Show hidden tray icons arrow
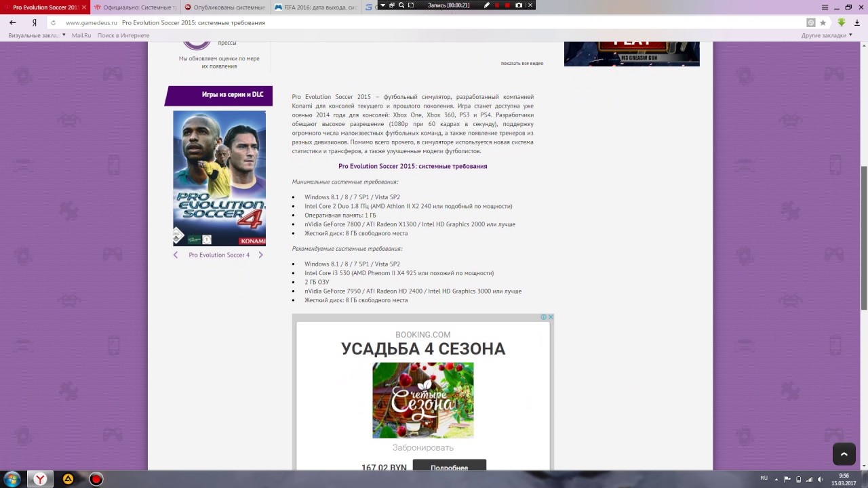The image size is (868, 488). click(778, 479)
